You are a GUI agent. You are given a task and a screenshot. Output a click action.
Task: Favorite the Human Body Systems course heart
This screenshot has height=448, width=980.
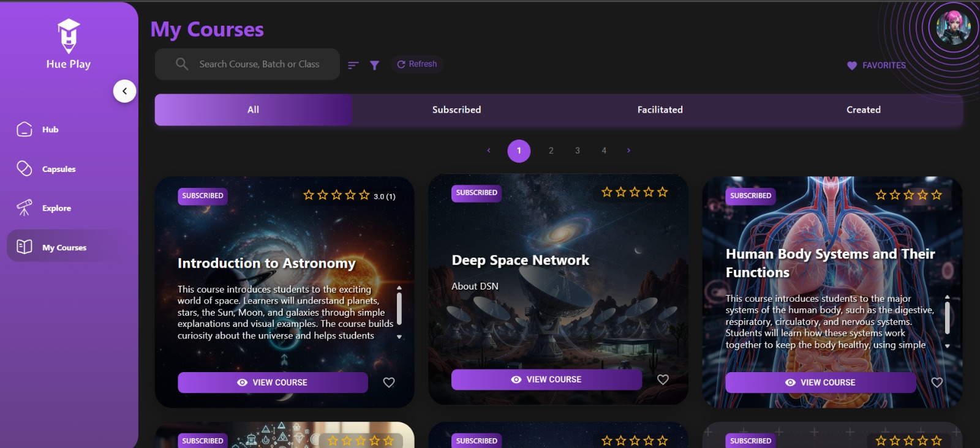point(937,383)
